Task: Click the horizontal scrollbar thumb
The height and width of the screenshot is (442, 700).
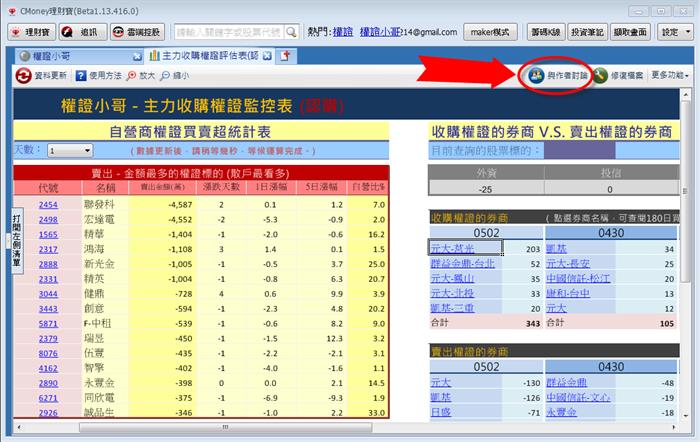Action: tap(225, 427)
